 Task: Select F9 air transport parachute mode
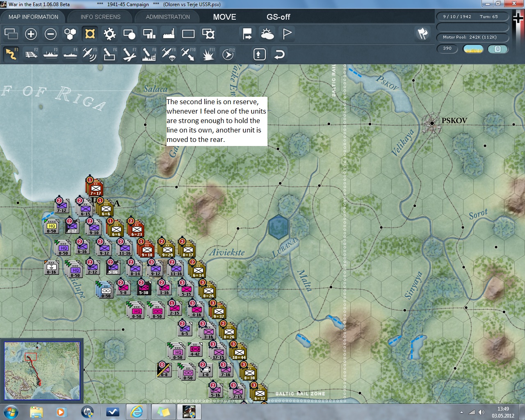click(x=169, y=54)
